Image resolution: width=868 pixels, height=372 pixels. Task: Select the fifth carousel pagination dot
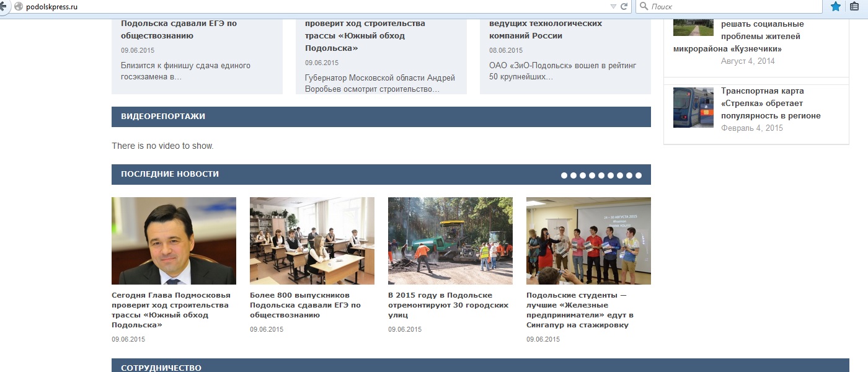pyautogui.click(x=601, y=175)
